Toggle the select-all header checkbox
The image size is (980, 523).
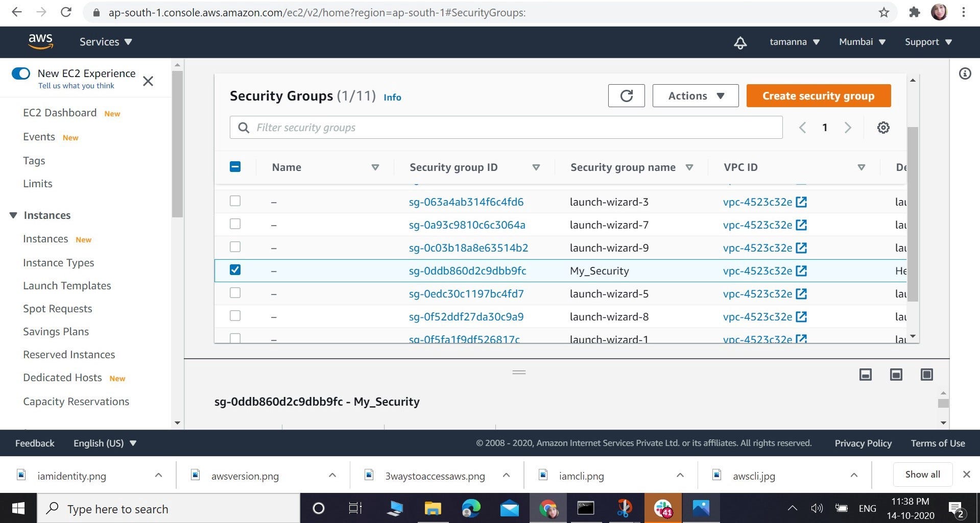coord(235,167)
